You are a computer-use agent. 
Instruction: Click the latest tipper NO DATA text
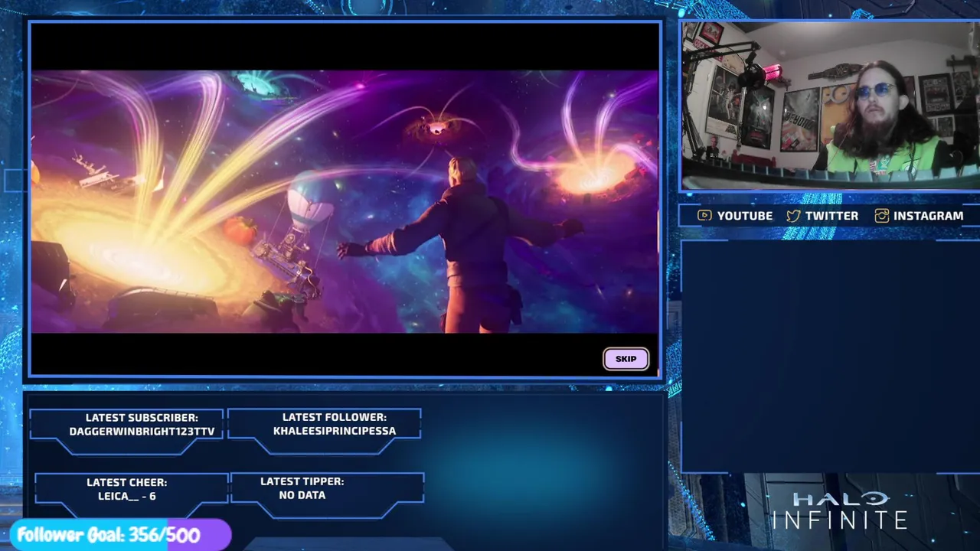(x=302, y=495)
